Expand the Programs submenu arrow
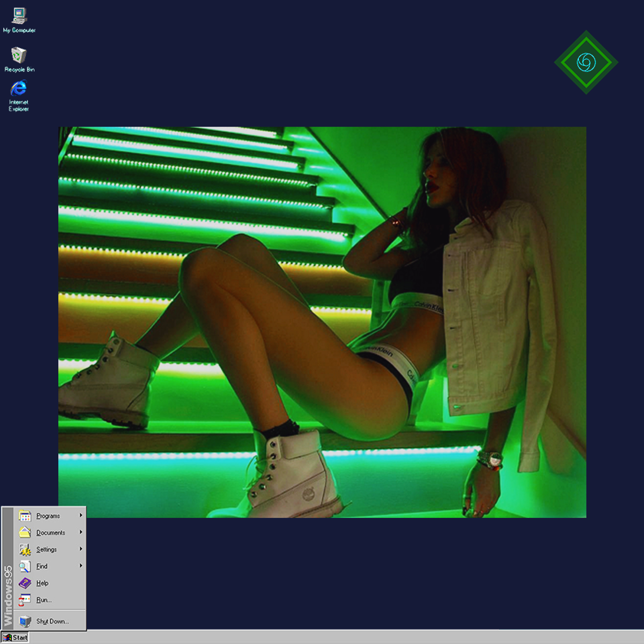Viewport: 644px width, 644px height. [x=81, y=515]
